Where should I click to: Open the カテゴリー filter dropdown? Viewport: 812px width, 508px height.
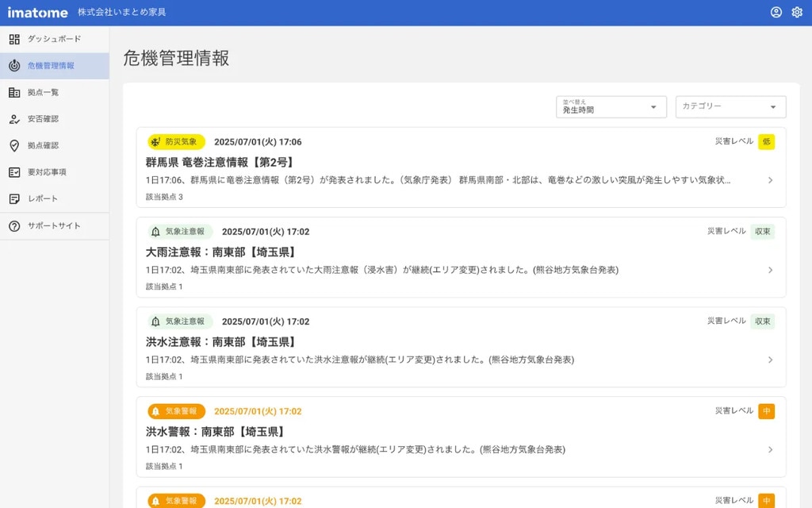coord(730,107)
